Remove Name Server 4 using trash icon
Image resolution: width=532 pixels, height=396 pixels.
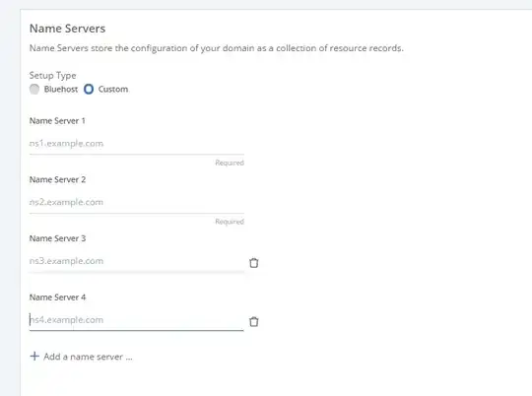(x=254, y=321)
